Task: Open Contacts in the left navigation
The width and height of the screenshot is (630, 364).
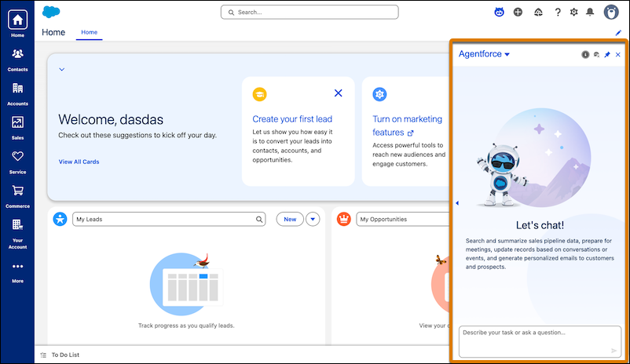Action: (17, 60)
